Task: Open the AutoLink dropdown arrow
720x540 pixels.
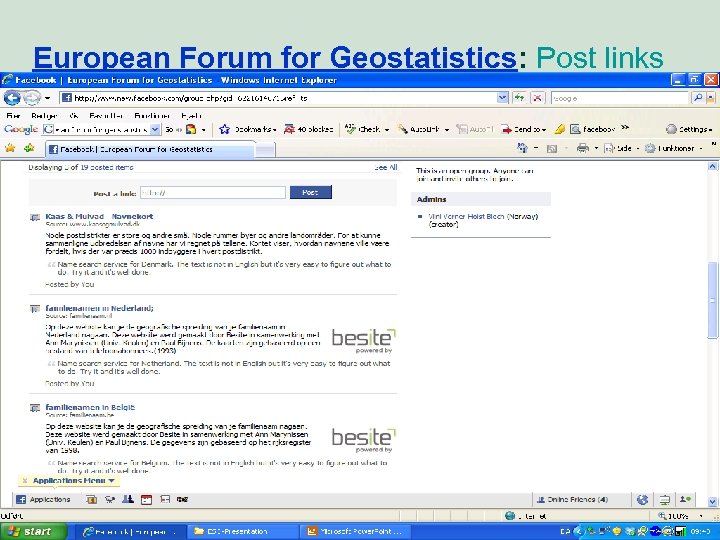Action: [x=447, y=130]
